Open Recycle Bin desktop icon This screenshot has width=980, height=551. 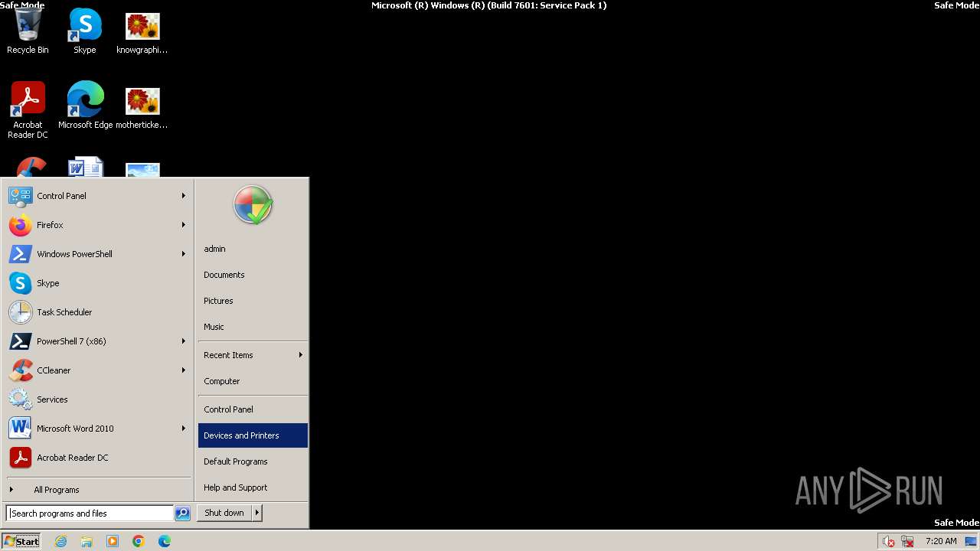pyautogui.click(x=28, y=32)
